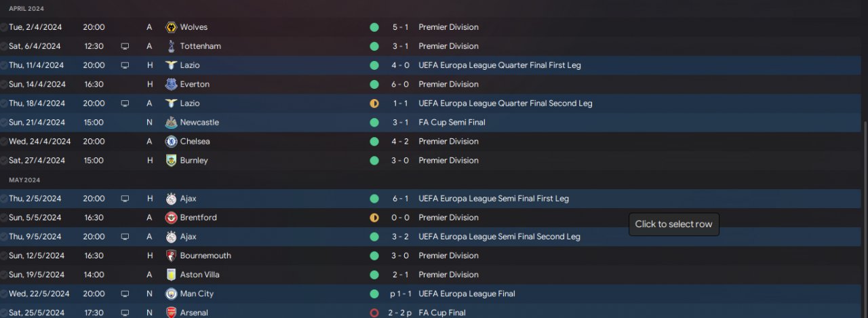Image resolution: width=868 pixels, height=318 pixels.
Task: Click TV broadcast icon on Man City row
Action: [x=125, y=294]
